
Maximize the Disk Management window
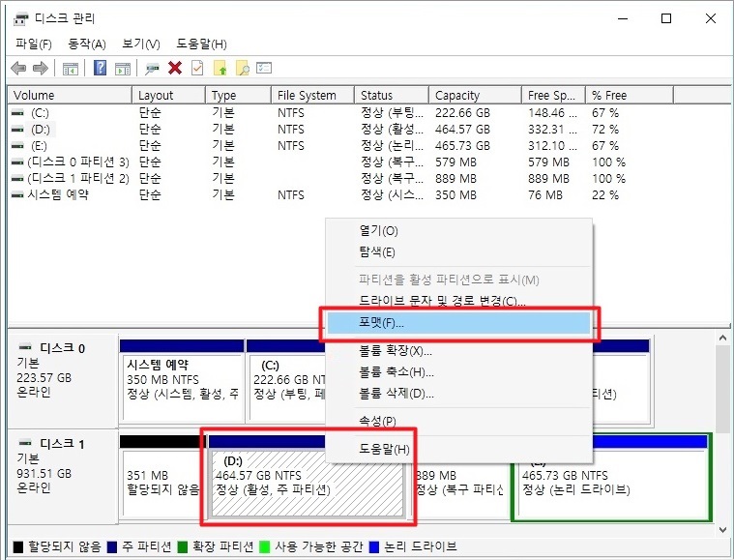point(666,18)
